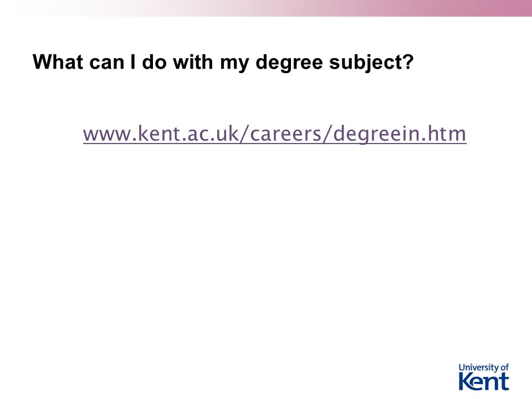Click the question mark ending the title
The height and width of the screenshot is (399, 532).
408,62
